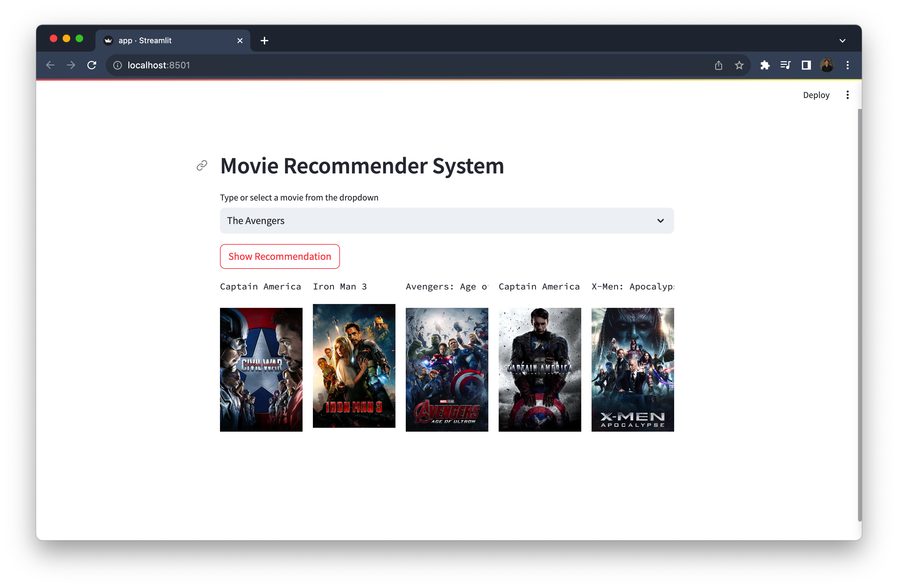Click the Deploy button
The width and height of the screenshot is (898, 588).
[816, 95]
